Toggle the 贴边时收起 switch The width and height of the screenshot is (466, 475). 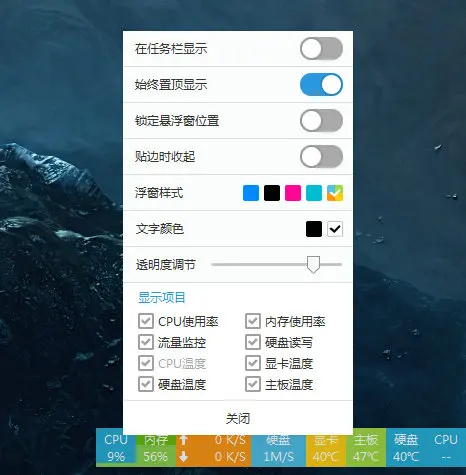coord(321,157)
